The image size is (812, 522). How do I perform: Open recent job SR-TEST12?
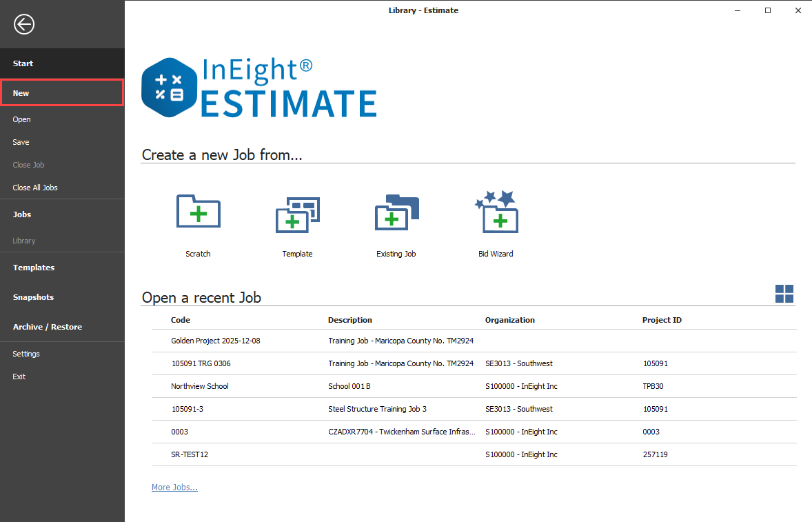190,454
